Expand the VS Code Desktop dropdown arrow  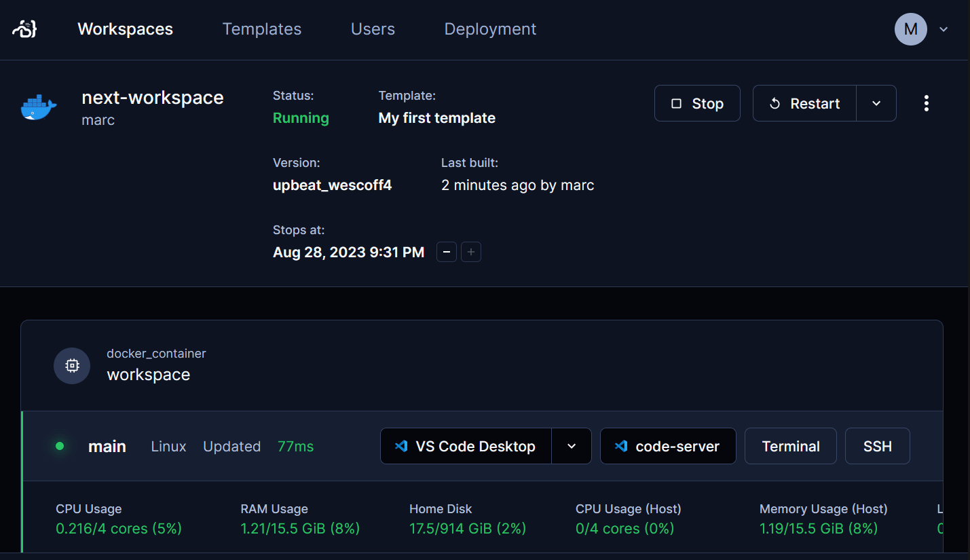click(x=572, y=446)
